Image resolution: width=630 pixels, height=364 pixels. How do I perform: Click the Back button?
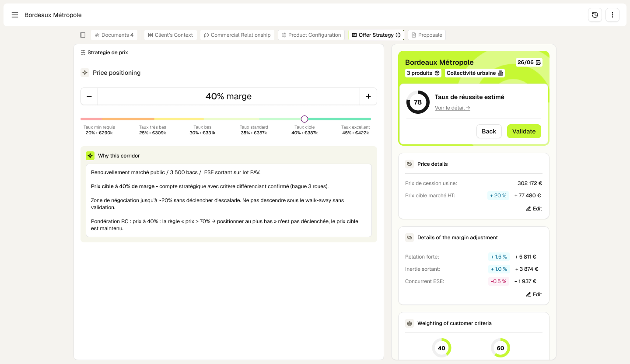489,131
